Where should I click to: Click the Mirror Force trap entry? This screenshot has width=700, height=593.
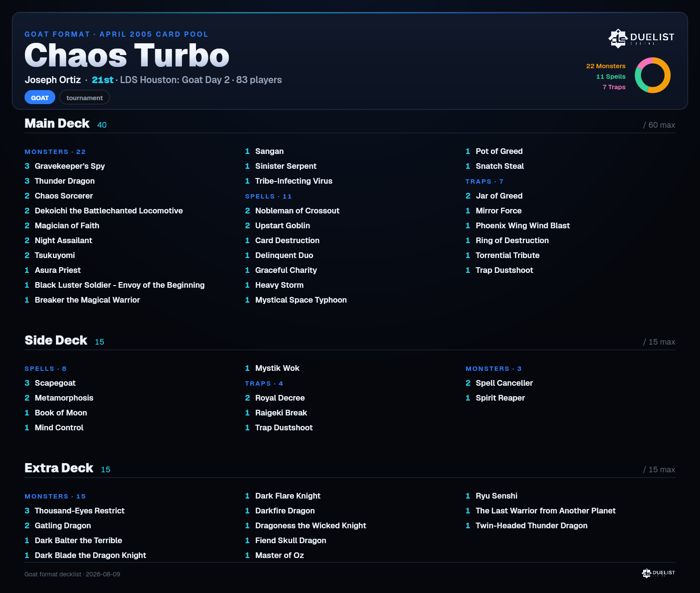[x=493, y=211]
